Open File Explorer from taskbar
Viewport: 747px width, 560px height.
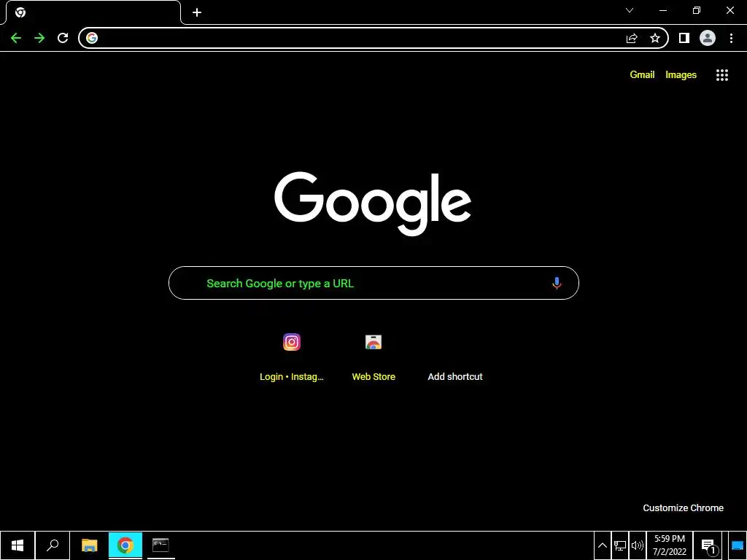(89, 545)
